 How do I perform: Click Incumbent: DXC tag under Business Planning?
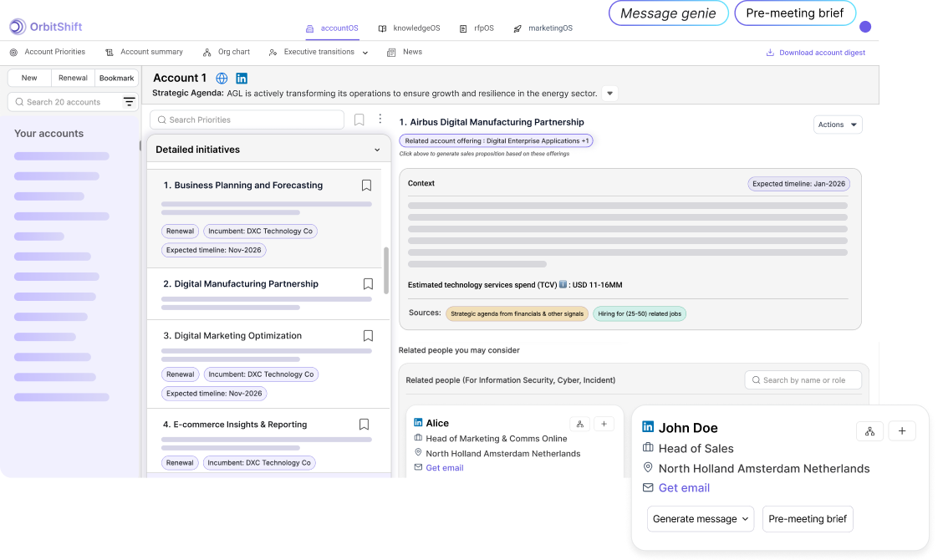(260, 231)
